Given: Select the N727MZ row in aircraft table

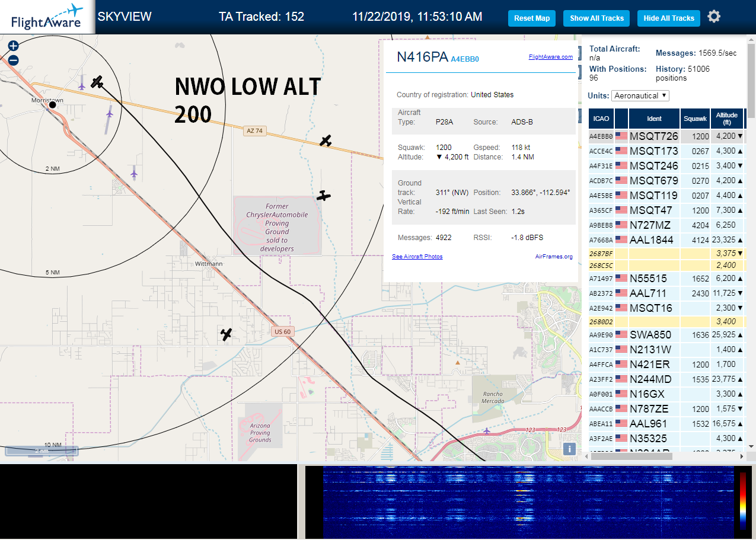Looking at the screenshot, I should 666,225.
